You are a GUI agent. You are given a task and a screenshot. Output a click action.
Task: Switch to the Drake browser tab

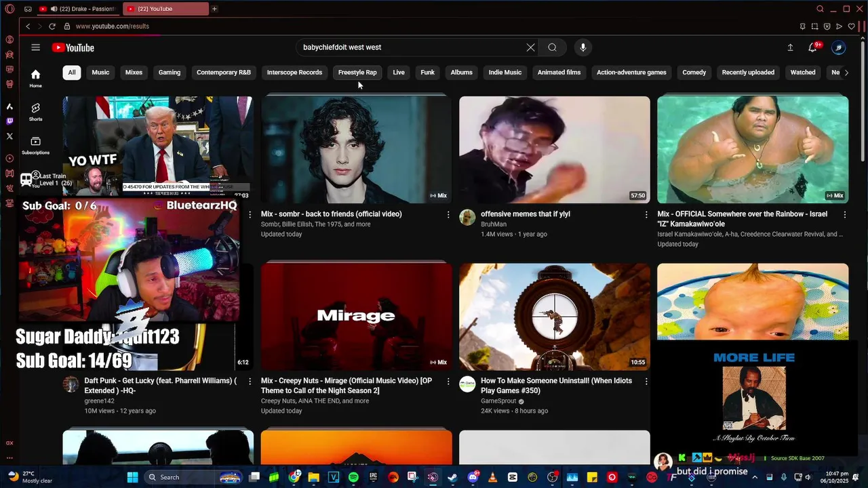[x=78, y=9]
